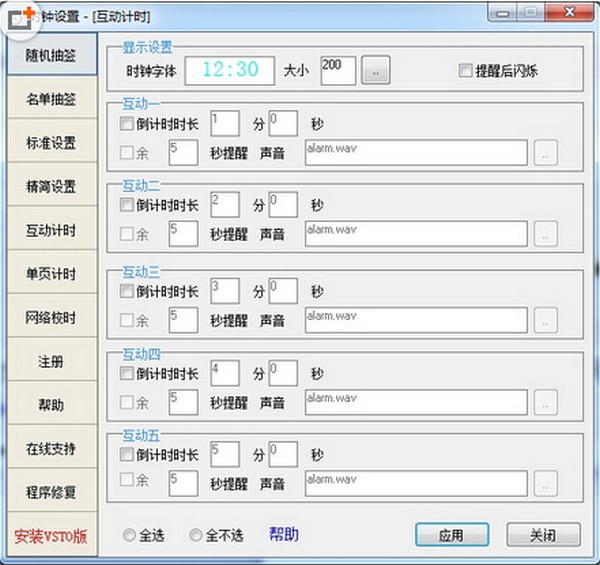
Task: Toggle the 余 checkbox in 互动五
Action: pos(126,479)
